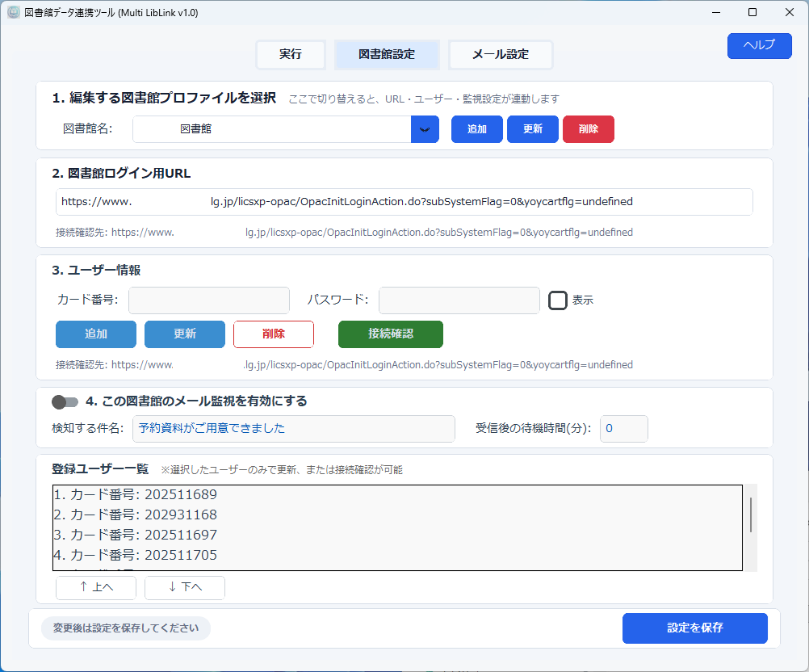This screenshot has width=809, height=672.
Task: Select the 図書館設定 tab
Action: pos(387,54)
